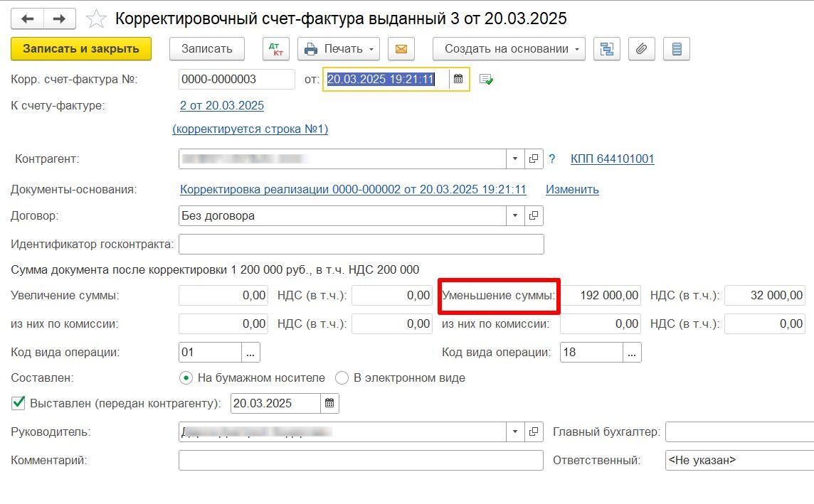Toggle the Выставлен (передан контрагенту) checkbox
The image size is (814, 504).
[18, 404]
